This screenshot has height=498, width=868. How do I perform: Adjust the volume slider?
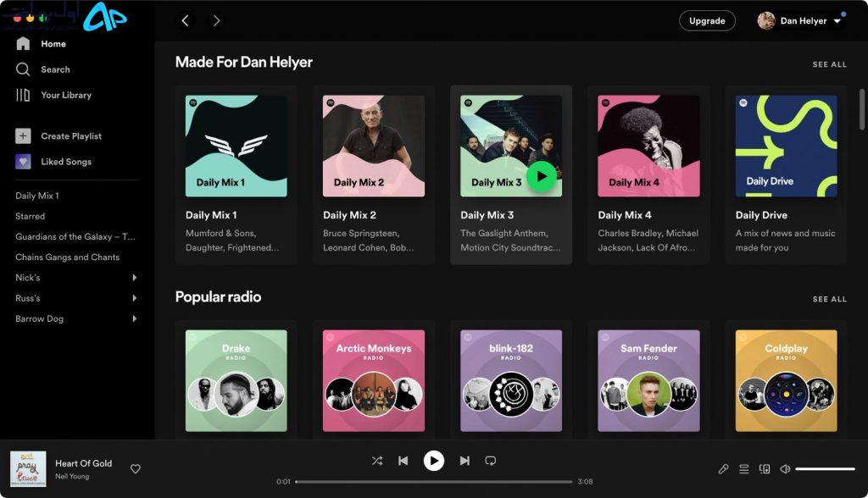(x=826, y=469)
